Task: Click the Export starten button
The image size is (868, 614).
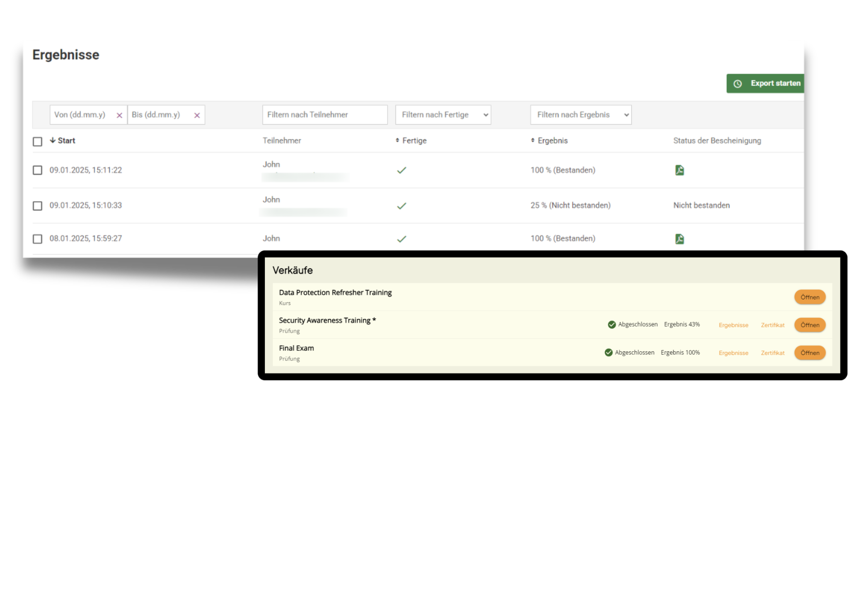Action: pos(775,84)
